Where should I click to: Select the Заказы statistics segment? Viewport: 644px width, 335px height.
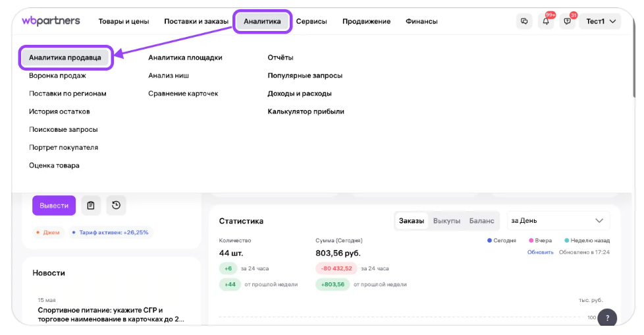[411, 221]
